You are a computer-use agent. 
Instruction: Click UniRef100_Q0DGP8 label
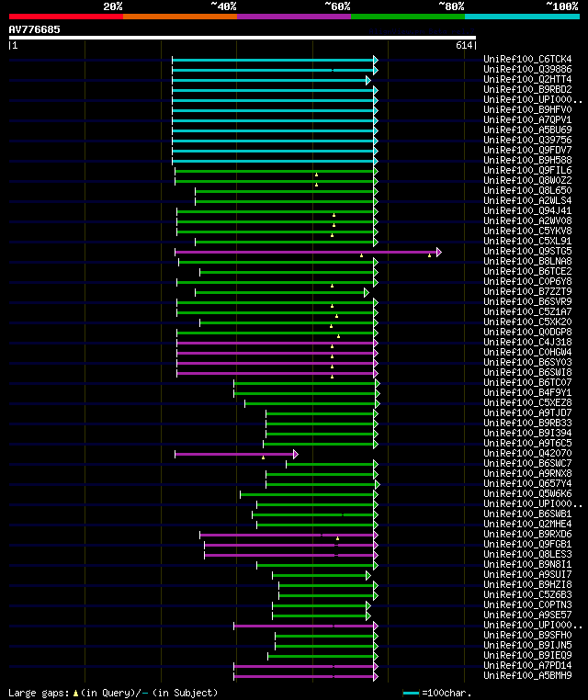click(527, 333)
